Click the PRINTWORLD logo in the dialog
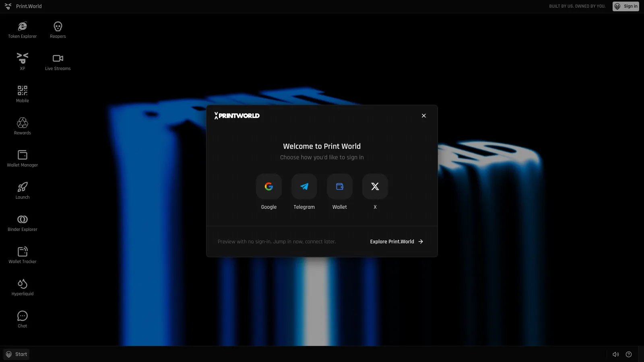Image resolution: width=644 pixels, height=362 pixels. 237,116
